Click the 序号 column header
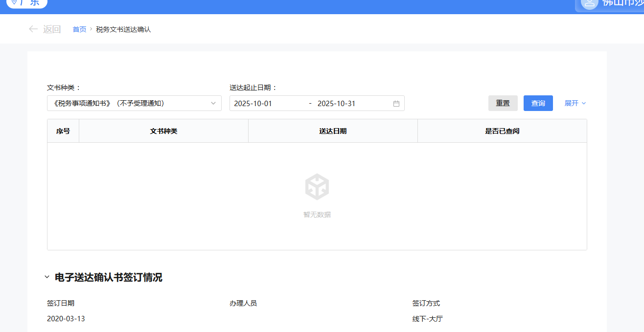Image resolution: width=644 pixels, height=332 pixels. click(63, 131)
